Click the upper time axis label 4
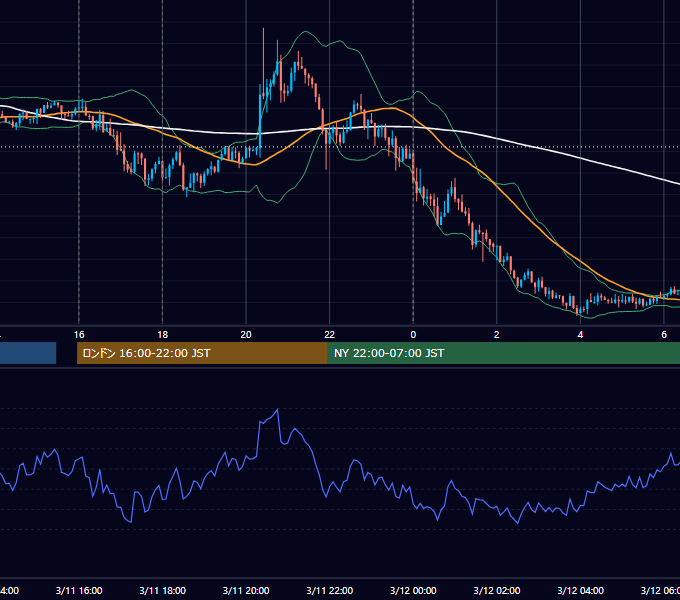The height and width of the screenshot is (600, 680). click(580, 335)
